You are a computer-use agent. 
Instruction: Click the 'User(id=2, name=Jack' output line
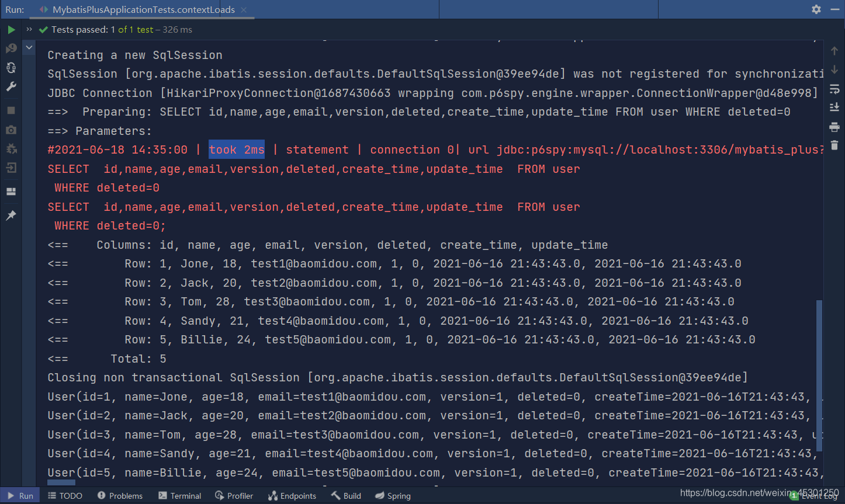435,416
